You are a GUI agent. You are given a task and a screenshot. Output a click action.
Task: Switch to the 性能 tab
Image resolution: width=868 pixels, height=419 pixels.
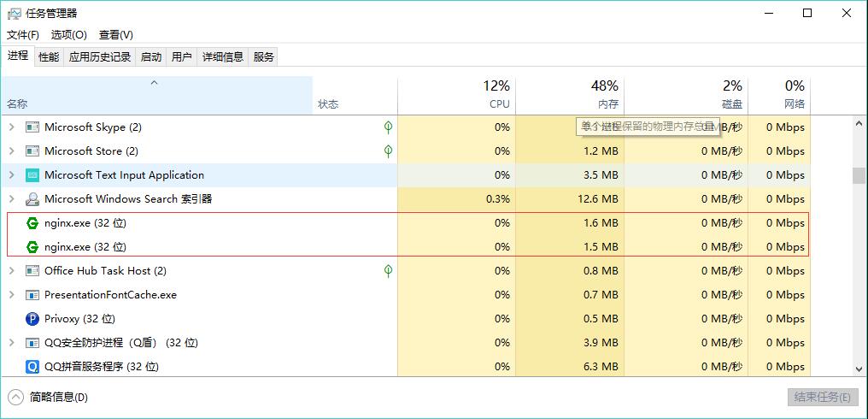point(49,56)
